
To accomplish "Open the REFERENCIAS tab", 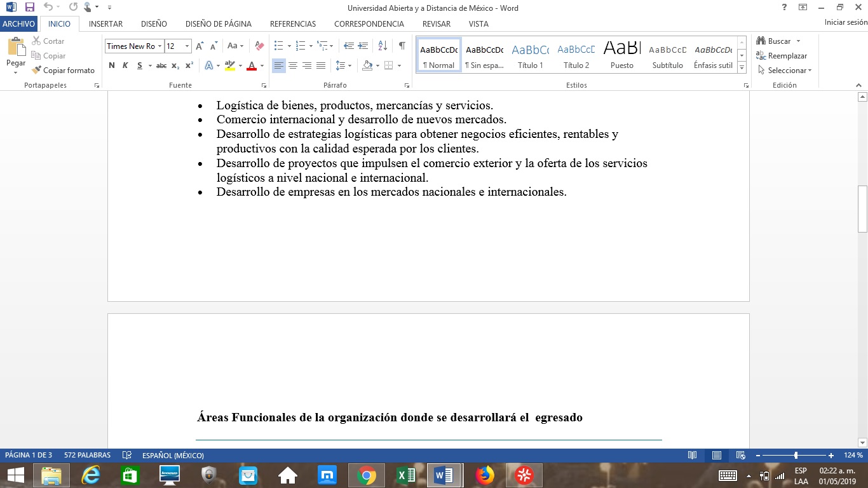I will click(x=293, y=24).
